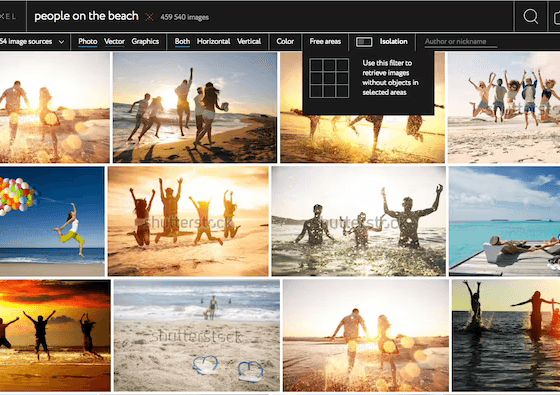The width and height of the screenshot is (560, 395).
Task: Select the Vertical orientation filter
Action: 249,41
